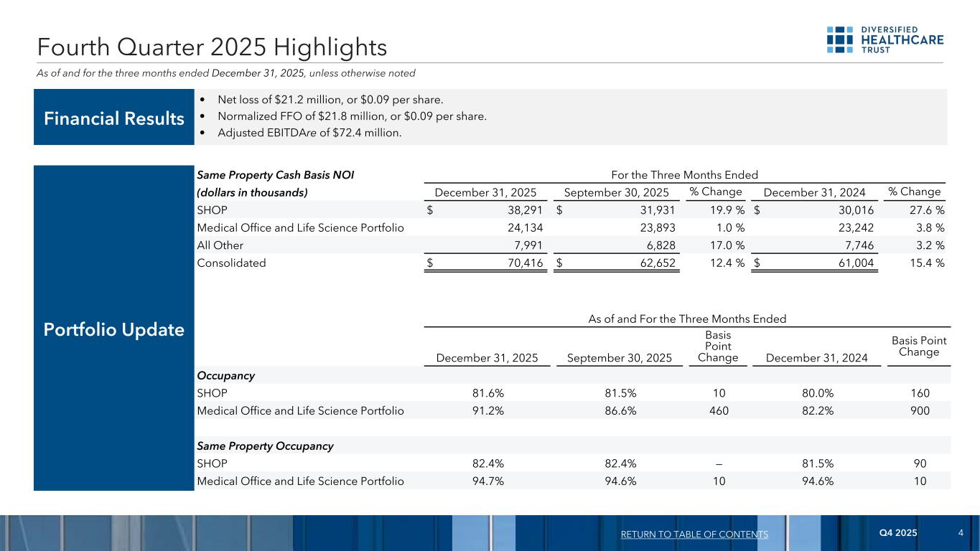980x551 pixels.
Task: Click the Return to Table of Contents link
Action: pos(695,534)
